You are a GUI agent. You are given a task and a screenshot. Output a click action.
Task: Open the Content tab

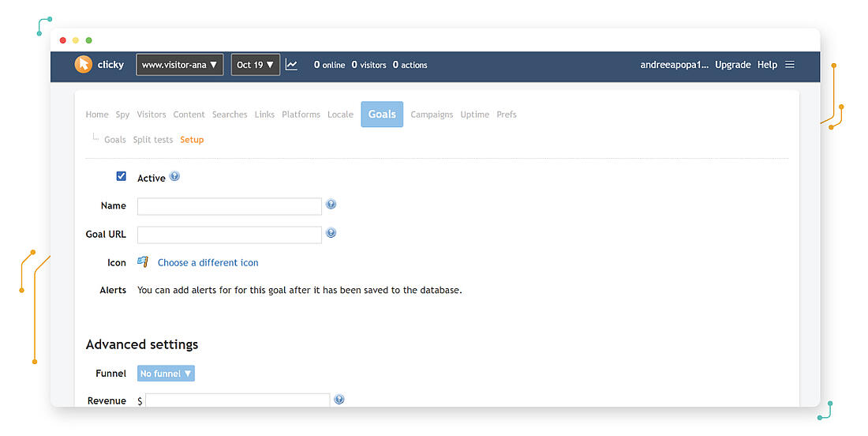click(x=189, y=115)
